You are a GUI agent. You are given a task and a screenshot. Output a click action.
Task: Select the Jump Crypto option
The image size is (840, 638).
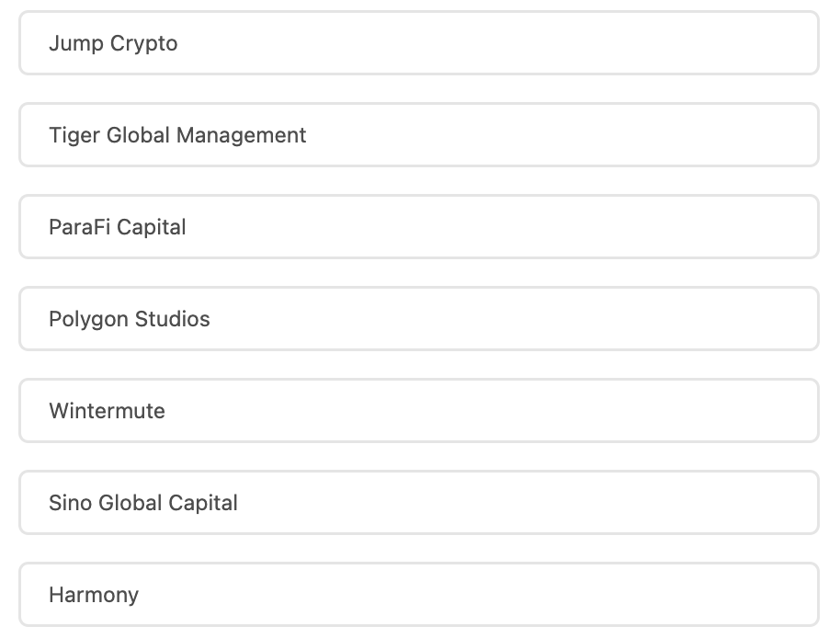coord(418,43)
